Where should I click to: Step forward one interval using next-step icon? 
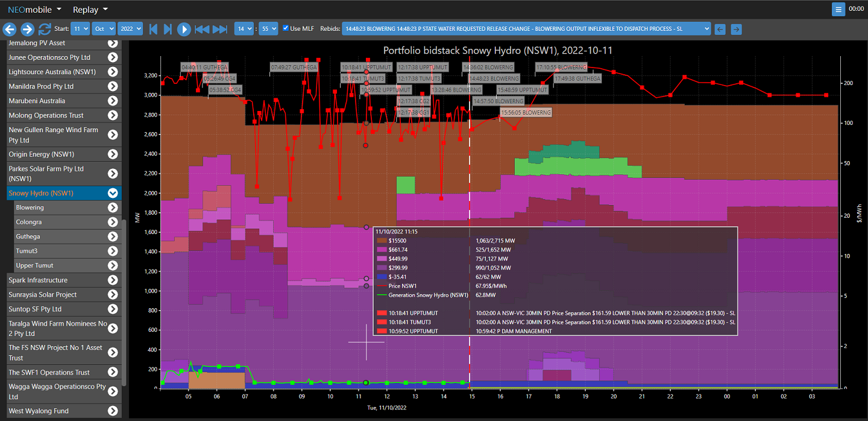[168, 29]
